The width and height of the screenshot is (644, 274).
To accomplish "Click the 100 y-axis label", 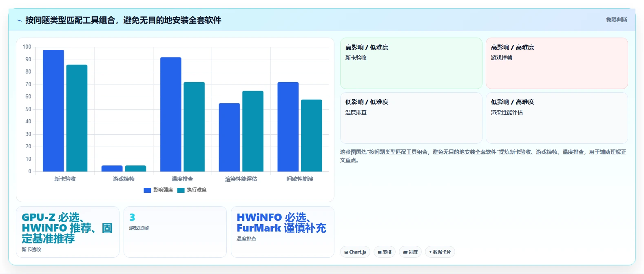I will pos(27,47).
